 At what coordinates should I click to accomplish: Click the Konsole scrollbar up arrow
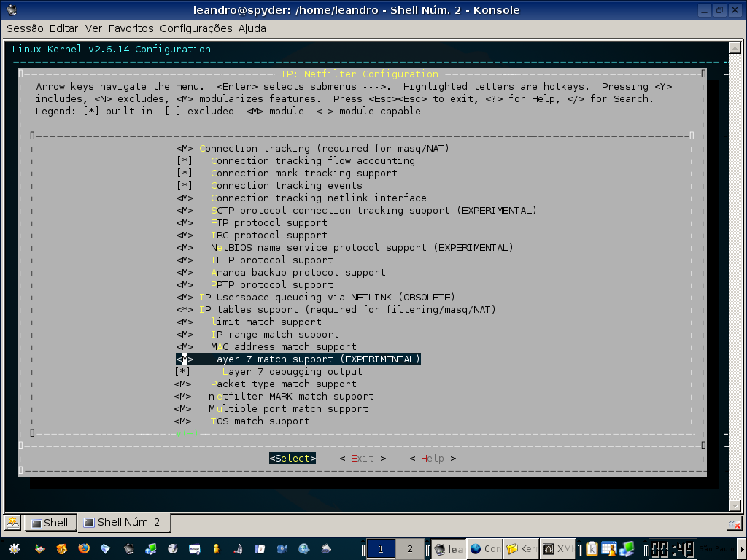click(735, 47)
